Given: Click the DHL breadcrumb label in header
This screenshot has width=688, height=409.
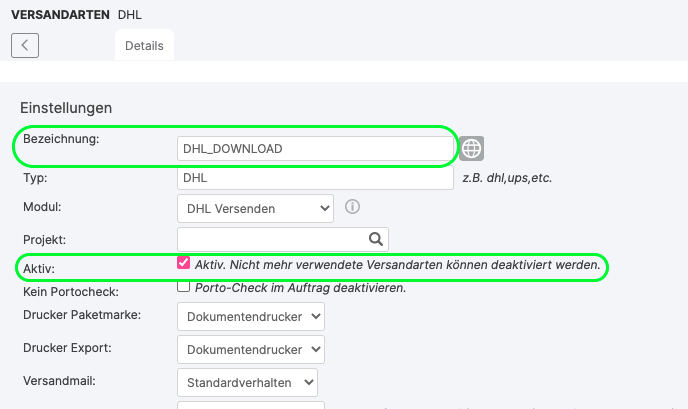Looking at the screenshot, I should tap(130, 15).
